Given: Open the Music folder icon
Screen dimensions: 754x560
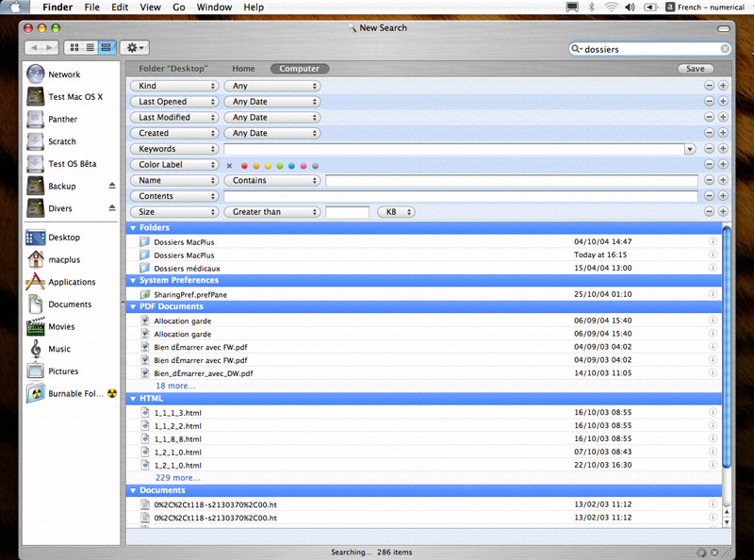Looking at the screenshot, I should click(x=36, y=349).
